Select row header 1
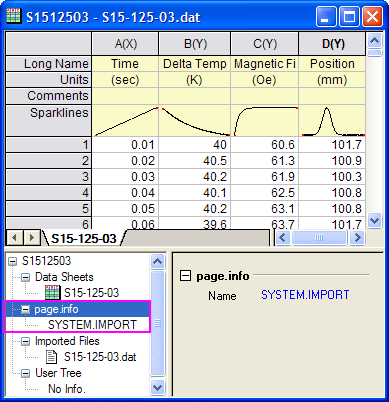Viewport: 389px width, 402px height. click(x=49, y=145)
